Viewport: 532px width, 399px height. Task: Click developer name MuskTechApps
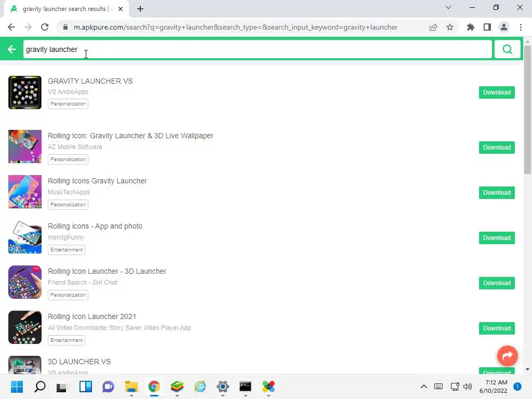coord(69,192)
